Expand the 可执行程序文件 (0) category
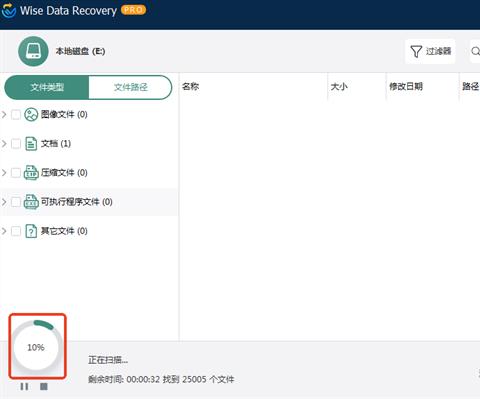 pyautogui.click(x=4, y=202)
